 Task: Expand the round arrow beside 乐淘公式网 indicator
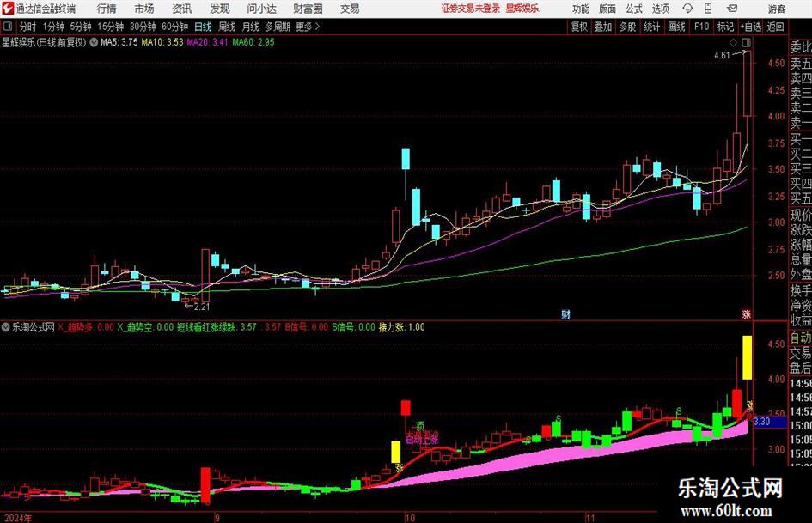pos(6,327)
